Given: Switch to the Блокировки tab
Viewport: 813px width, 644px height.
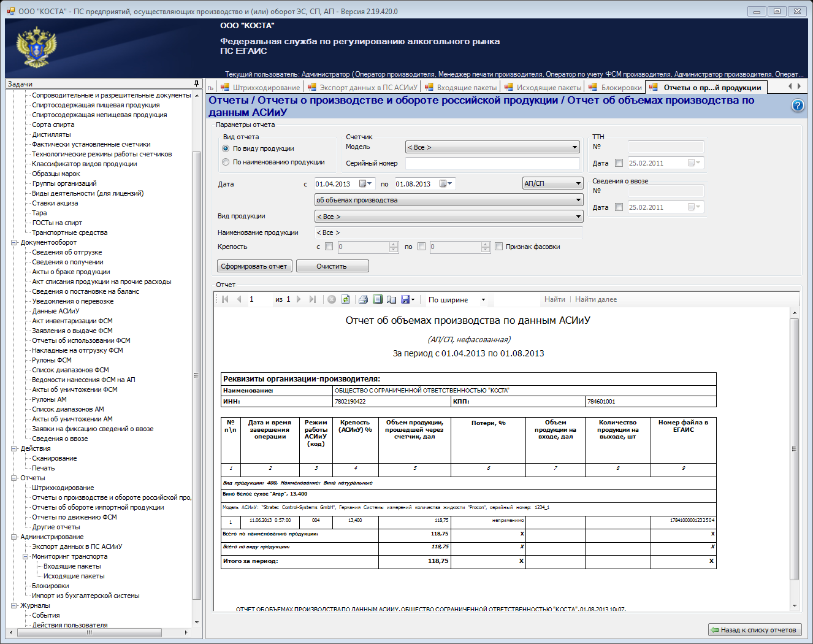Looking at the screenshot, I should pos(615,88).
